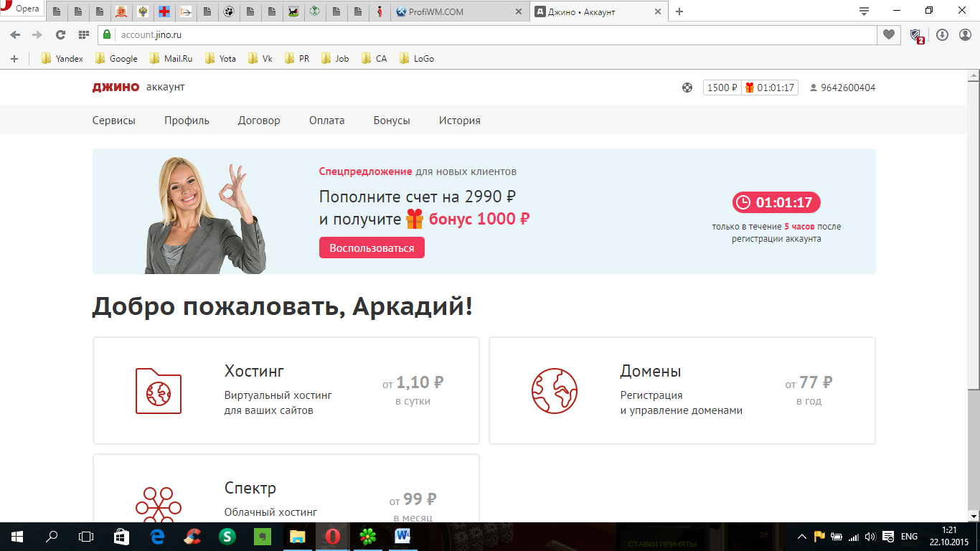Open CCleaner from the taskbar
Image resolution: width=980 pixels, height=551 pixels.
click(x=192, y=537)
